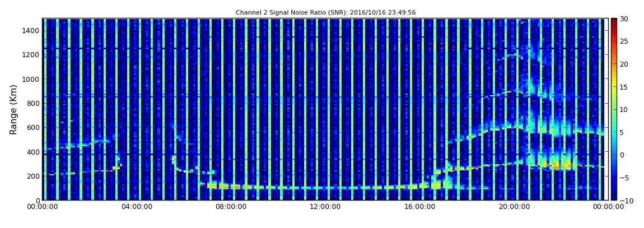Click the y-axis tick label 200
Screen dimensions: 644x228
(33, 176)
